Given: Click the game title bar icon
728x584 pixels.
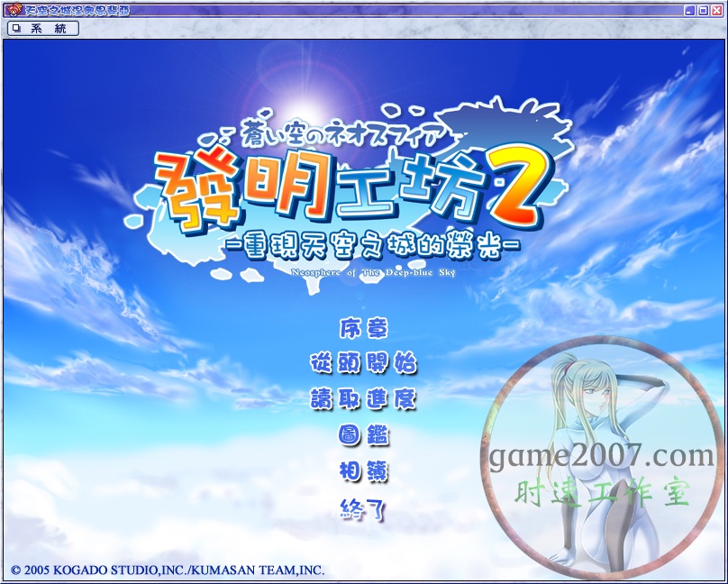Looking at the screenshot, I should click(14, 10).
